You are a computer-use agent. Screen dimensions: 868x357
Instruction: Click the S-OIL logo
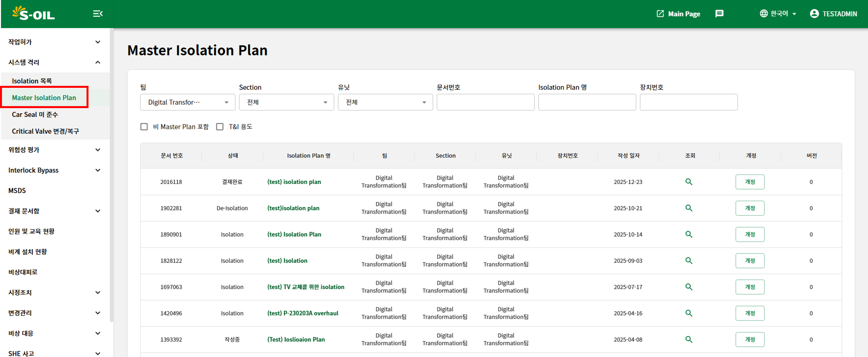pos(33,13)
